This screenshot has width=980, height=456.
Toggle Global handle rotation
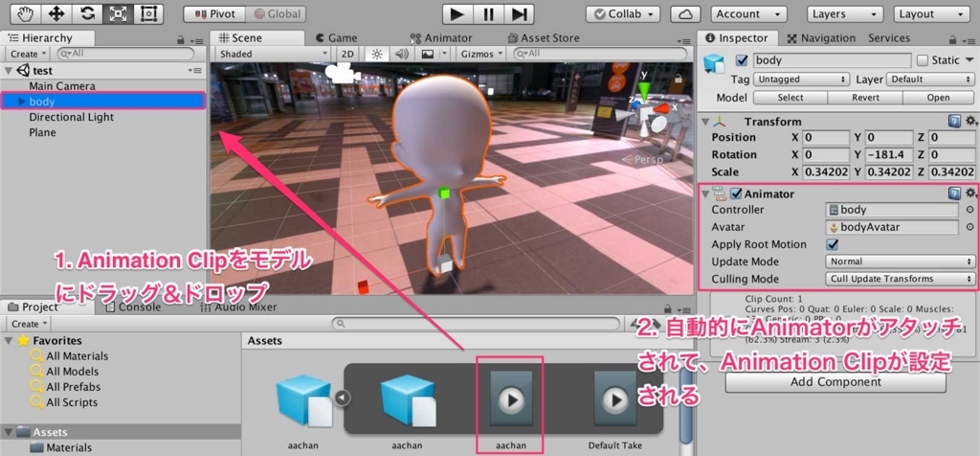275,13
